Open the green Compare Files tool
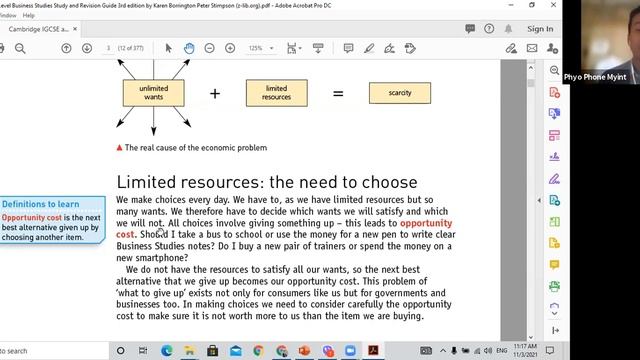Screen dimensions: 640x360 [554, 222]
